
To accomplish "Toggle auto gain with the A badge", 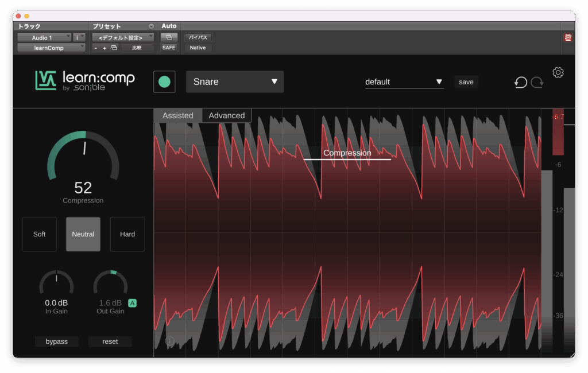I will (x=133, y=303).
